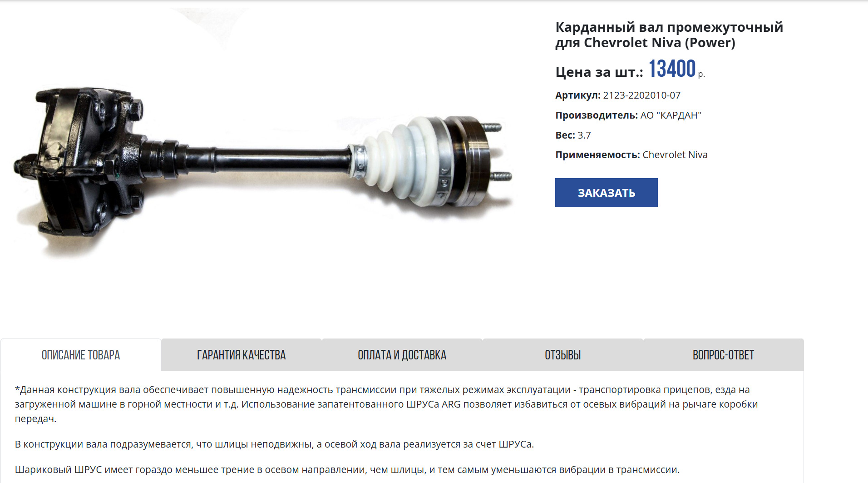Viewport: 868px width, 483px height.
Task: Switch to the ОПИСАНИЕ ТОВАРА tab
Action: click(x=81, y=355)
